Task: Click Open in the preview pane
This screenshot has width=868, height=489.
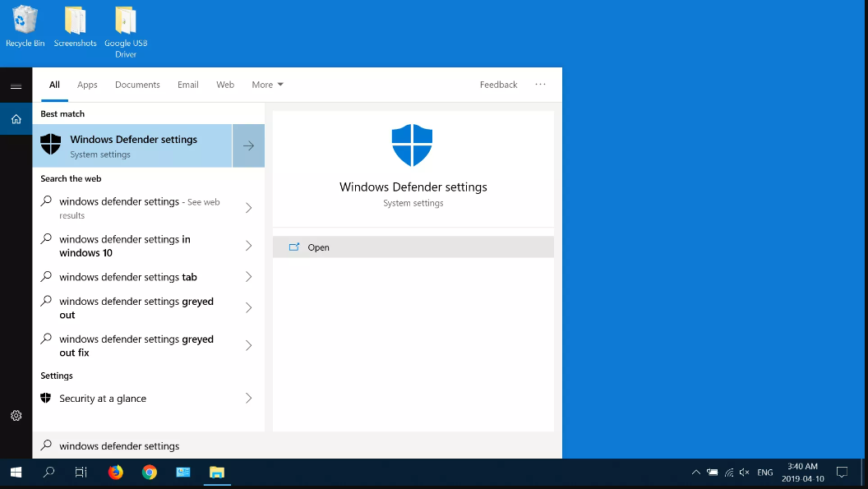Action: 413,247
